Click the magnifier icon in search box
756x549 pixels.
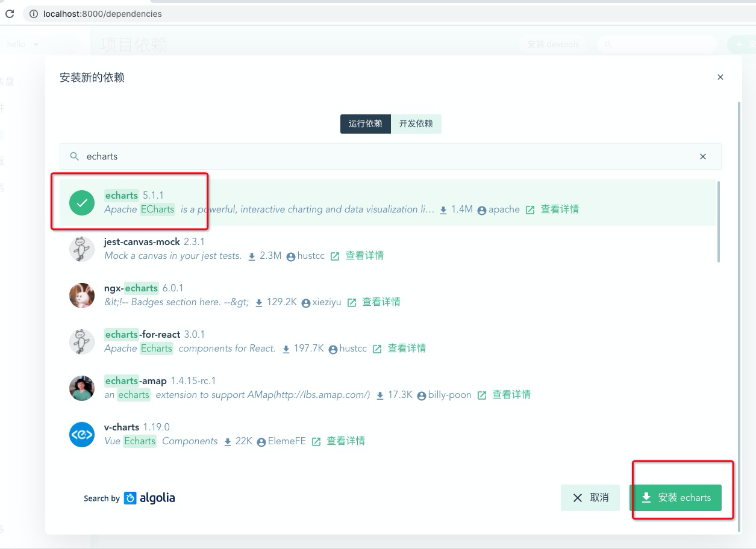pos(75,157)
